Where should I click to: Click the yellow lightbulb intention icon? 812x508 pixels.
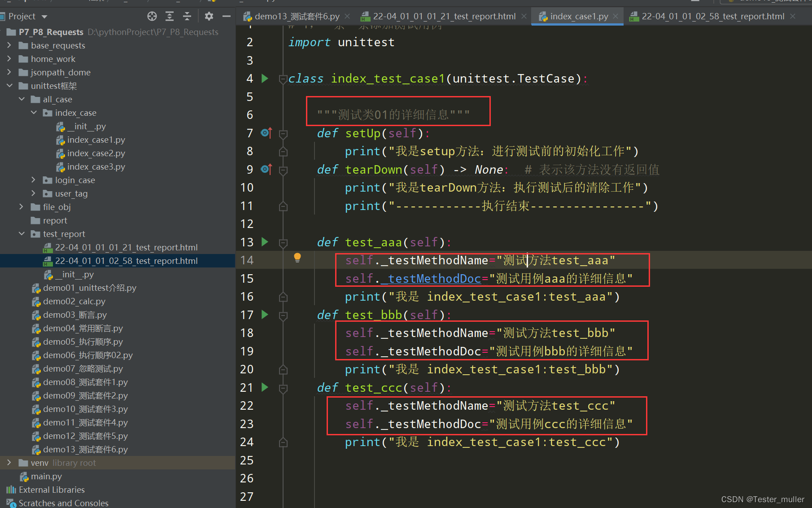pos(297,258)
